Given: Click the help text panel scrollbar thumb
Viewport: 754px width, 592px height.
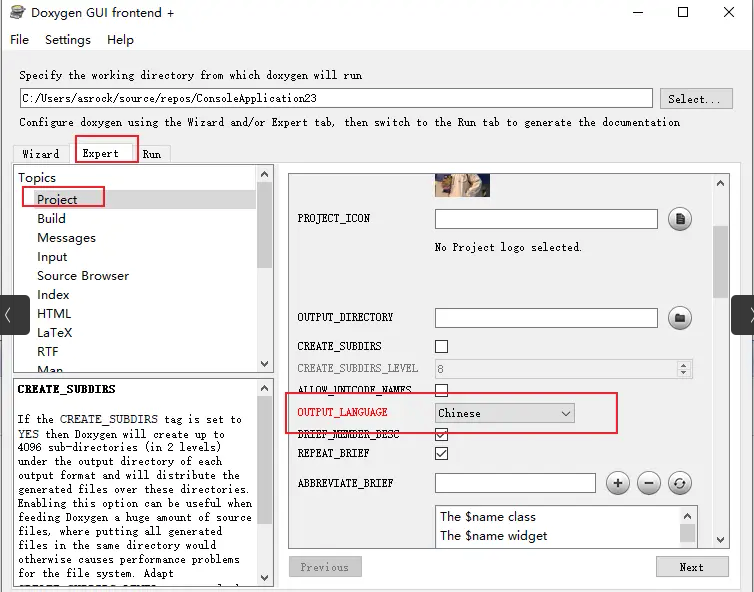Looking at the screenshot, I should pyautogui.click(x=264, y=460).
